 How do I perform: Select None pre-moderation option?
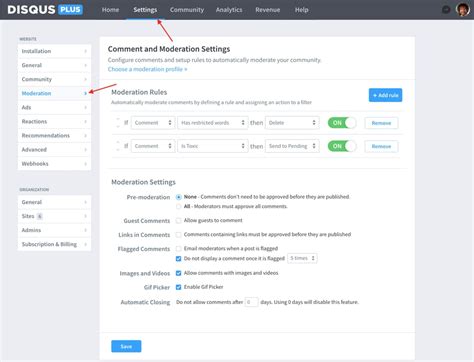[x=179, y=197]
